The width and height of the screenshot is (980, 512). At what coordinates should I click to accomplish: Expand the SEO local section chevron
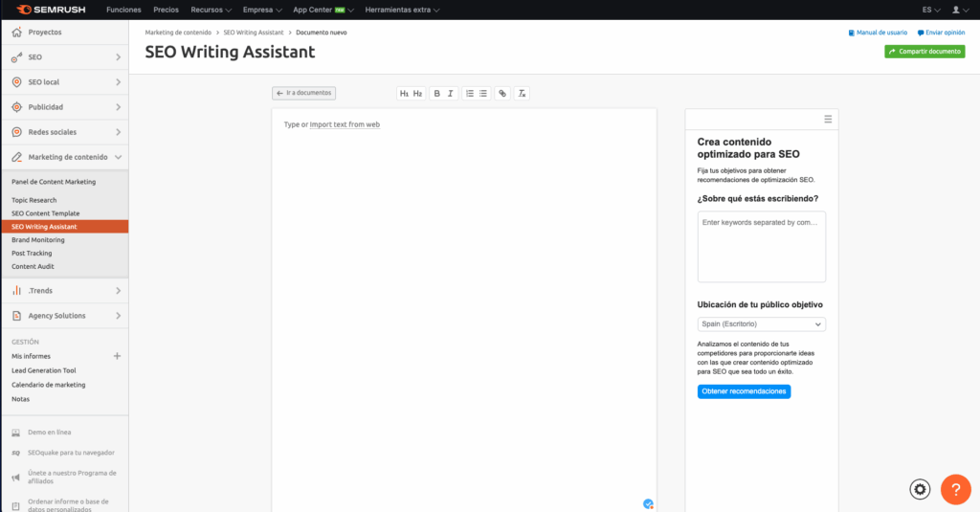pyautogui.click(x=118, y=82)
